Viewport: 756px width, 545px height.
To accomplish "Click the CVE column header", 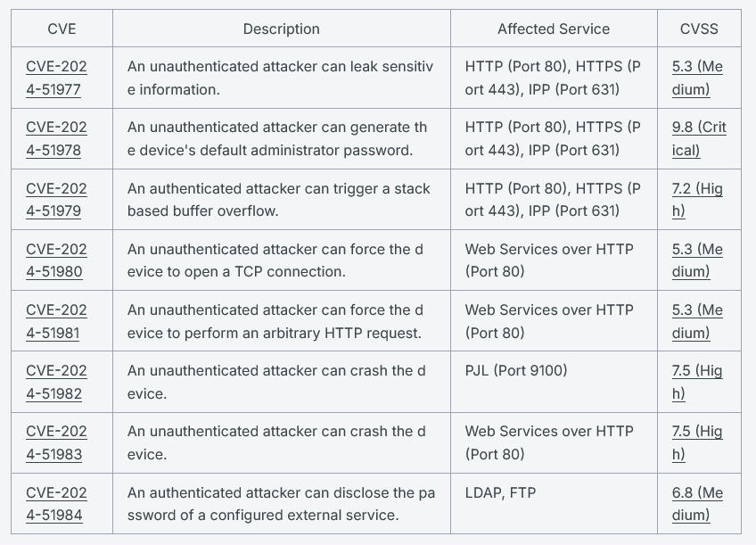I will (x=62, y=29).
